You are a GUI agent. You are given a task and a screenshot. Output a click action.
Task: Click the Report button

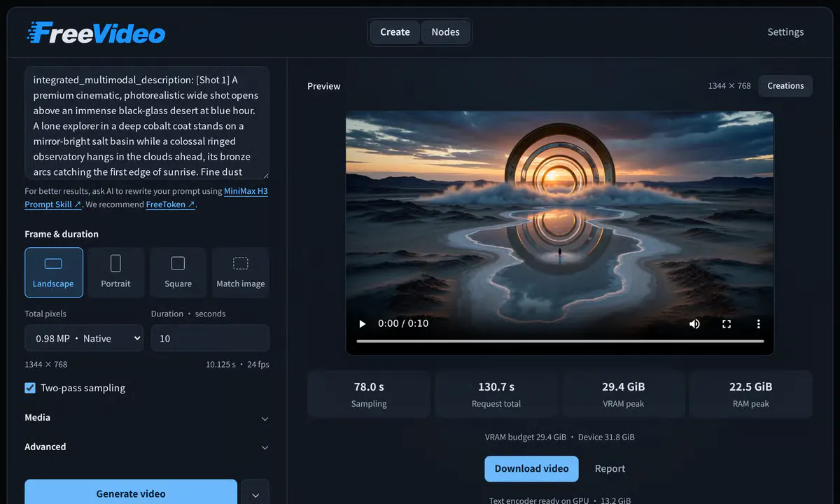tap(610, 469)
